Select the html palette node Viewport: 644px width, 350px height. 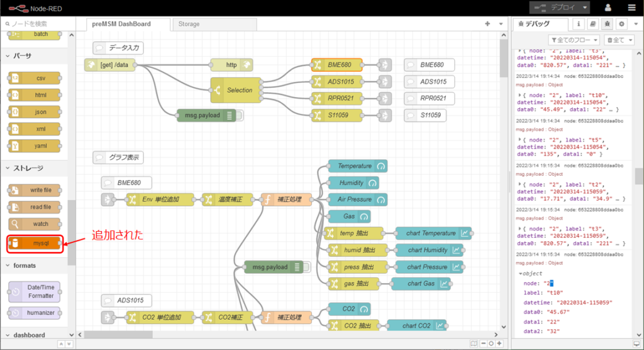(x=35, y=95)
